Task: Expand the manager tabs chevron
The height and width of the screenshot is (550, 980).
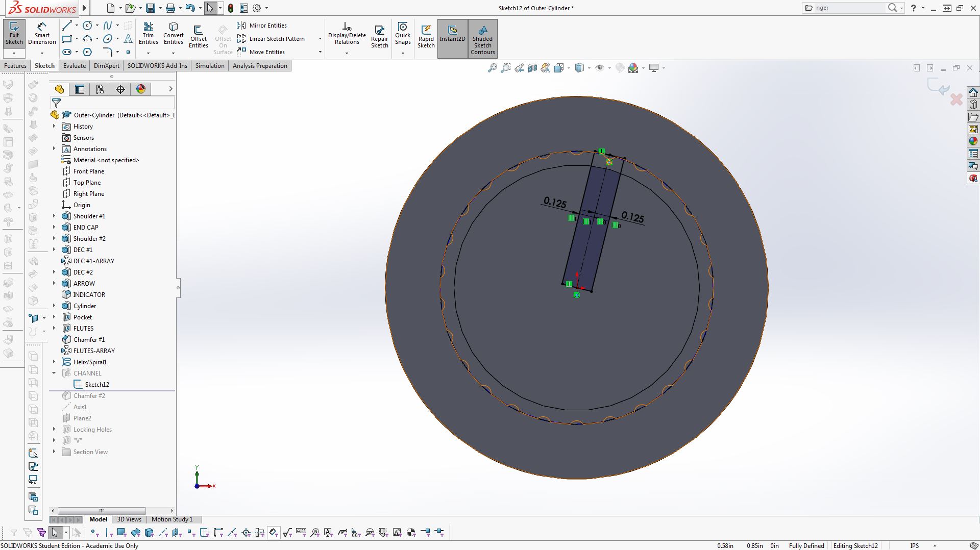Action: (x=170, y=89)
